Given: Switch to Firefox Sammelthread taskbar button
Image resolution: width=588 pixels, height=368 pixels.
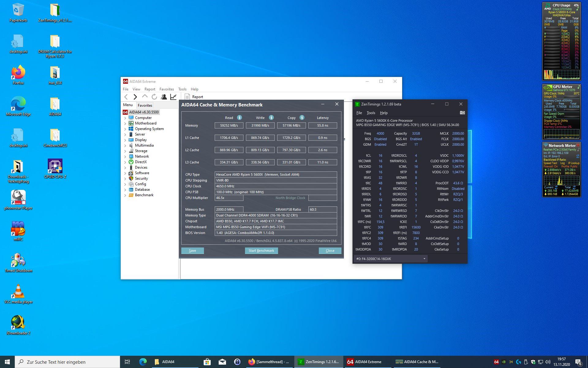Looking at the screenshot, I should point(269,362).
